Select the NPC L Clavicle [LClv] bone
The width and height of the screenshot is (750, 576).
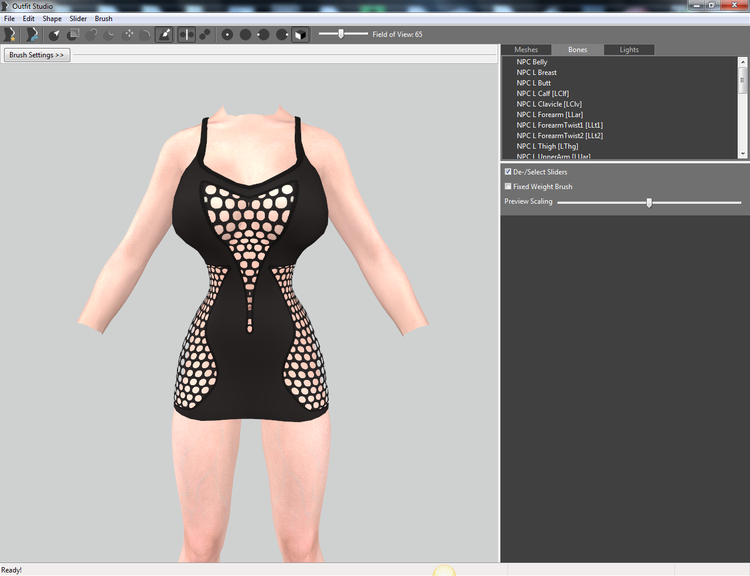(549, 104)
